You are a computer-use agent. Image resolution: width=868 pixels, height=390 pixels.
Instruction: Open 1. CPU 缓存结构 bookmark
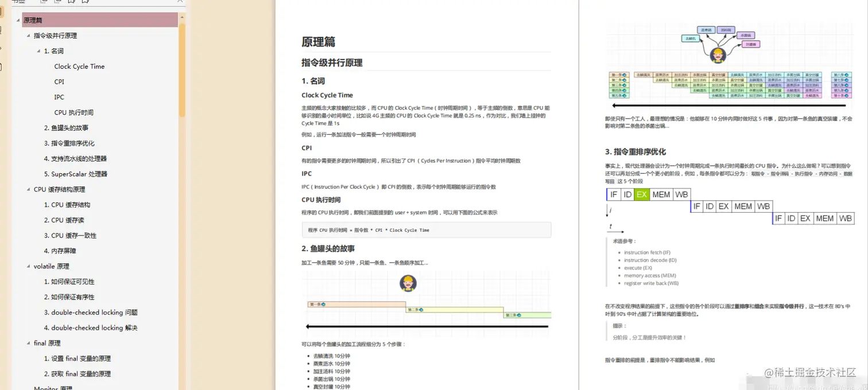tap(67, 205)
